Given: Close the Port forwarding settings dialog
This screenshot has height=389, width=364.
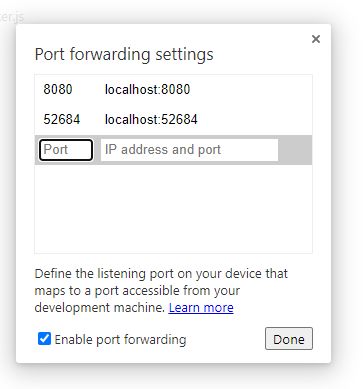Looking at the screenshot, I should (x=316, y=39).
